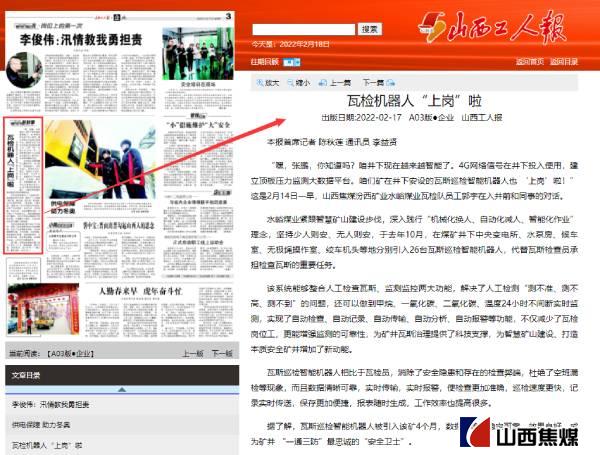Click the 当前阅读:【A03版●企业】 label
Screen dimensions: 600x455
(52, 354)
